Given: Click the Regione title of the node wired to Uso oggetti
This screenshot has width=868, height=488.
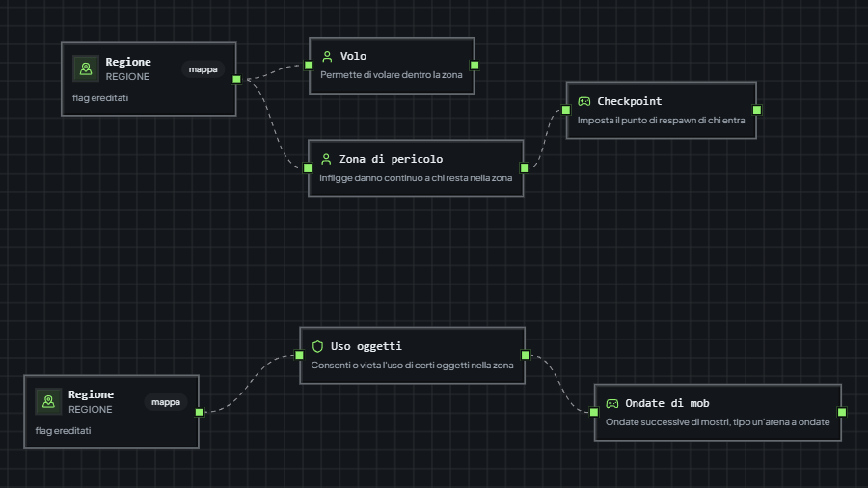Looking at the screenshot, I should (x=92, y=394).
